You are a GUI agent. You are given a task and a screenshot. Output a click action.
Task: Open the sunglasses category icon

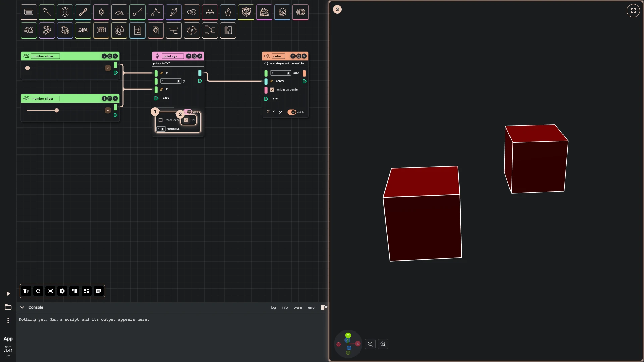pos(210,12)
